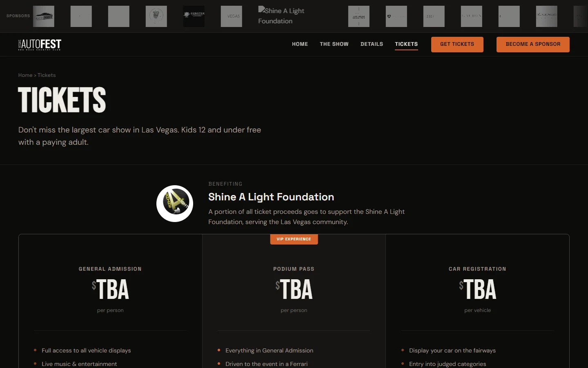Click the Eurotek sponsor logo

[194, 16]
